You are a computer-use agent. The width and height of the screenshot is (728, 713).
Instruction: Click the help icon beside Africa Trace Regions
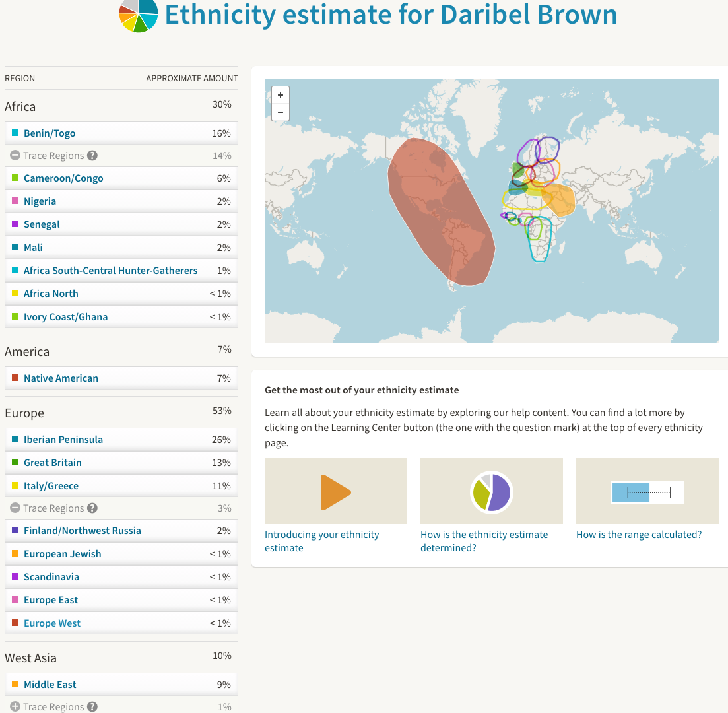[92, 156]
